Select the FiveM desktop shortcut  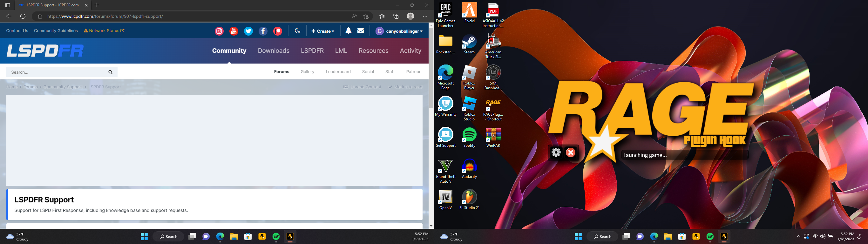[x=469, y=13]
